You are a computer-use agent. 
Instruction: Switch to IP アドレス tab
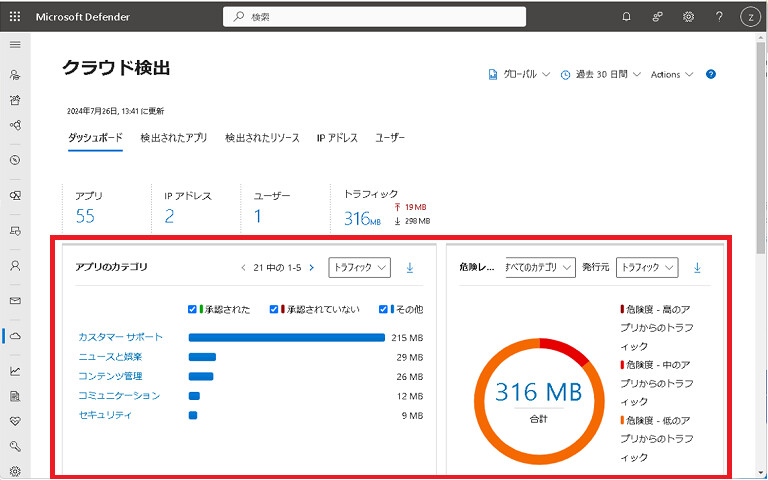[x=337, y=138]
